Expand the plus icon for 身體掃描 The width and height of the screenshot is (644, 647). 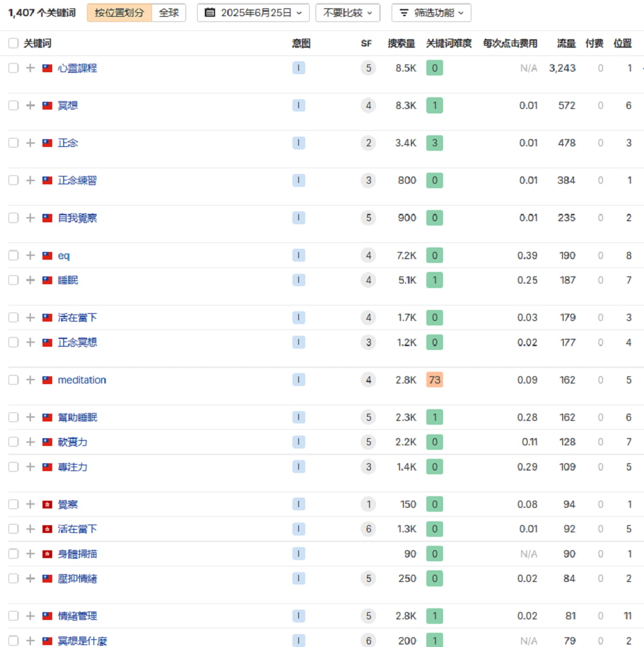30,554
